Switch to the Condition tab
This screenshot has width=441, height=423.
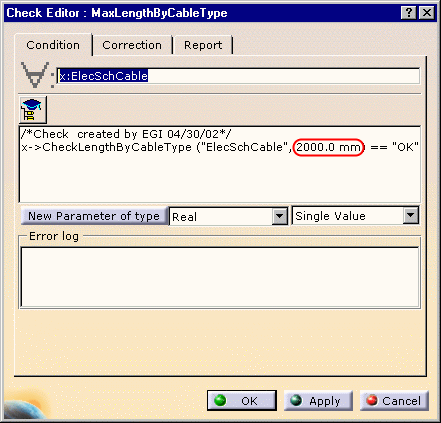53,45
